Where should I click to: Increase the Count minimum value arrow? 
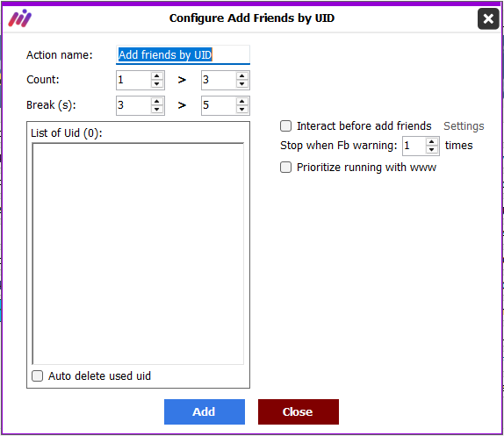[156, 76]
